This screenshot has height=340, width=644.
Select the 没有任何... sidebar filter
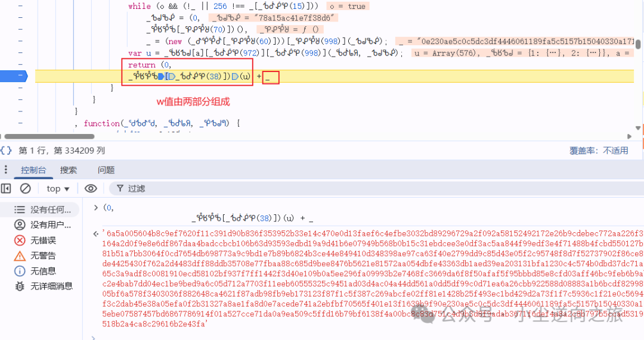[41, 210]
